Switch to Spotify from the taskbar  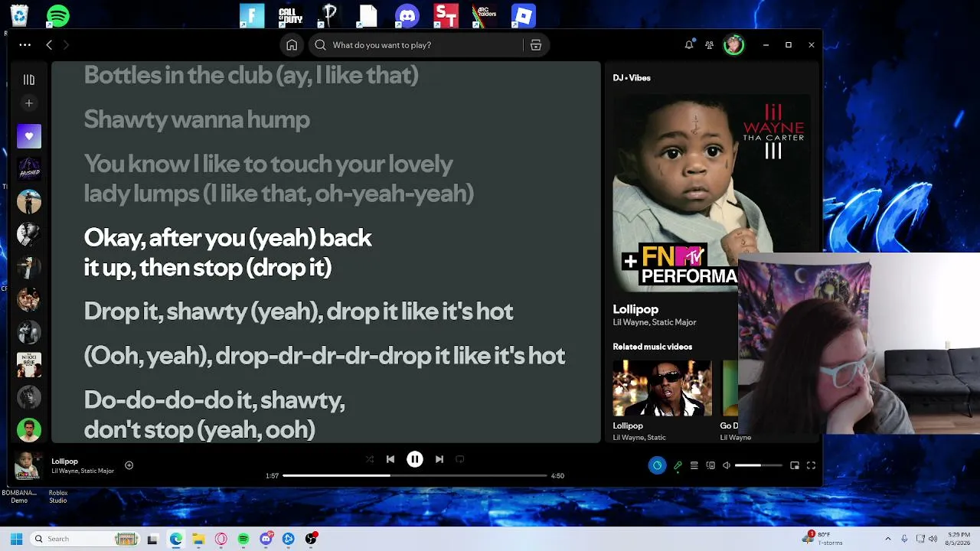pos(243,539)
